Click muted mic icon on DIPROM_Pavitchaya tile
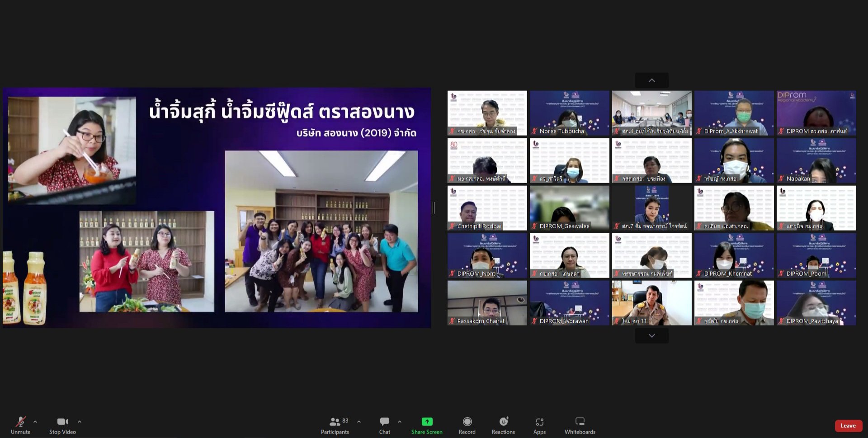Image resolution: width=868 pixels, height=438 pixels. [x=781, y=321]
